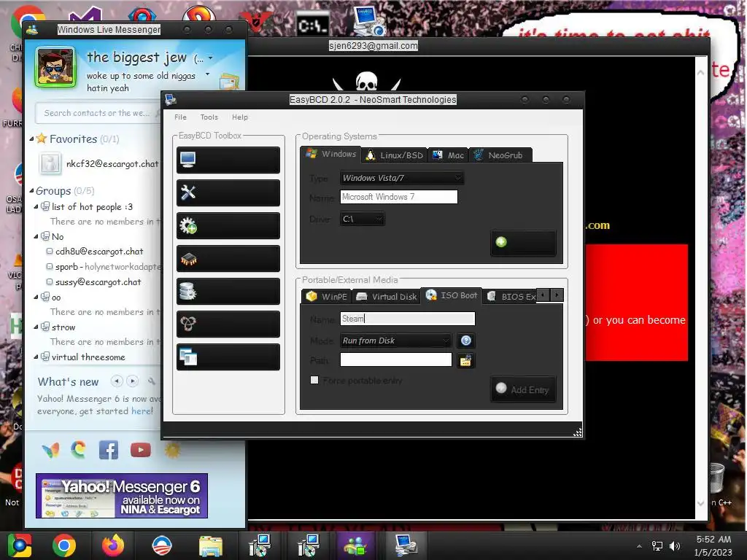The image size is (747, 560).
Task: Show hidden system tray icons arrow
Action: pyautogui.click(x=639, y=546)
